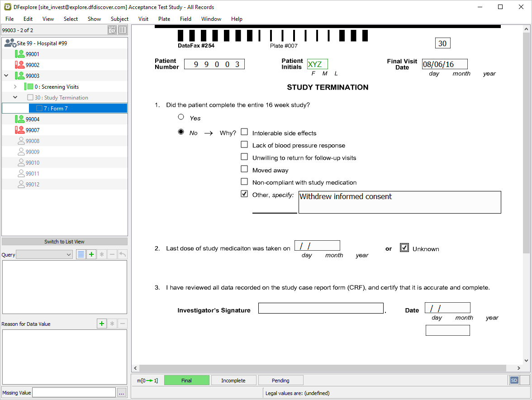Image resolution: width=532 pixels, height=400 pixels.
Task: Open the Plate menu
Action: pos(164,19)
